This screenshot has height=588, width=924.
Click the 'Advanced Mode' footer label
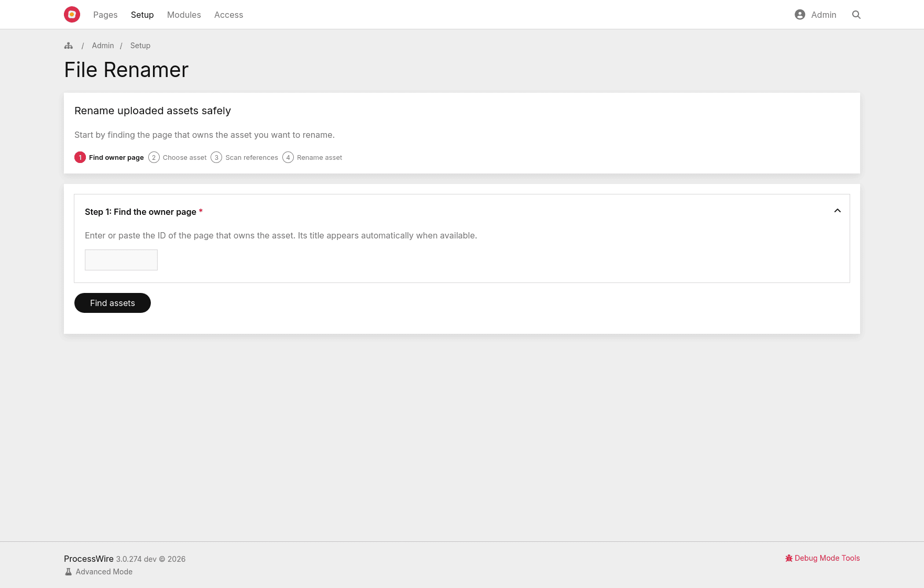click(x=104, y=572)
